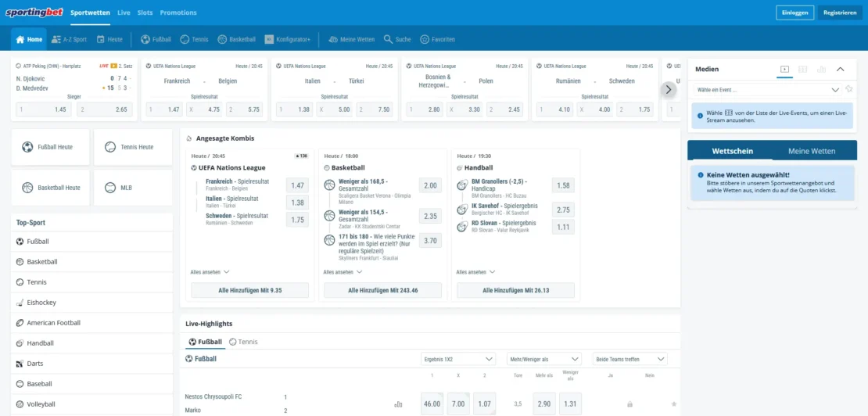Open the Fußball Heute tile
The height and width of the screenshot is (416, 868).
[50, 147]
